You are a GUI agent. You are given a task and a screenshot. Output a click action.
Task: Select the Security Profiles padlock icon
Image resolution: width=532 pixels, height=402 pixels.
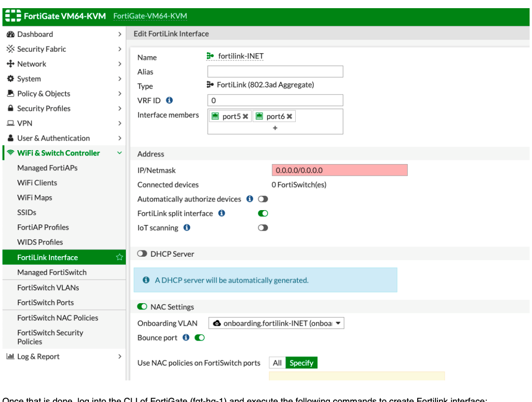click(11, 108)
